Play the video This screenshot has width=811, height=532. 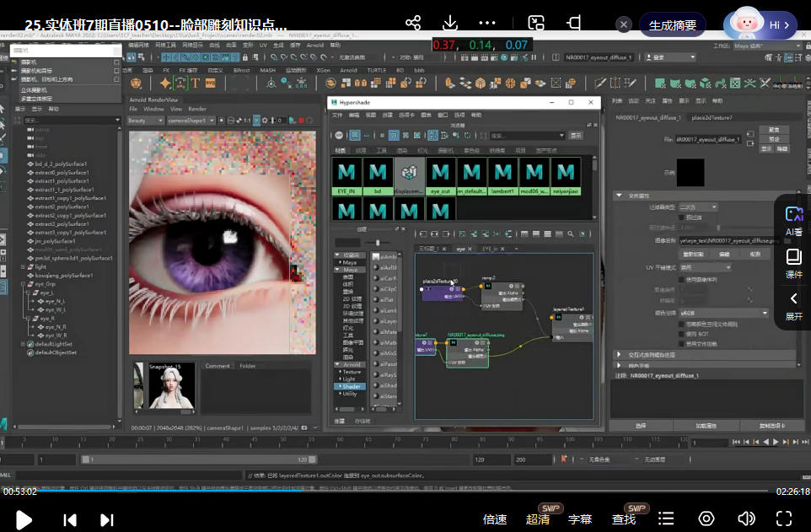[24, 519]
